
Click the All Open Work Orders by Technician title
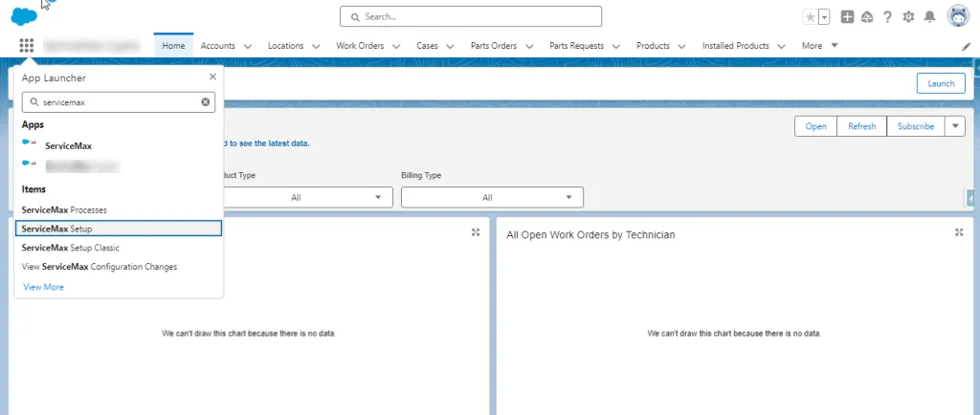[590, 234]
